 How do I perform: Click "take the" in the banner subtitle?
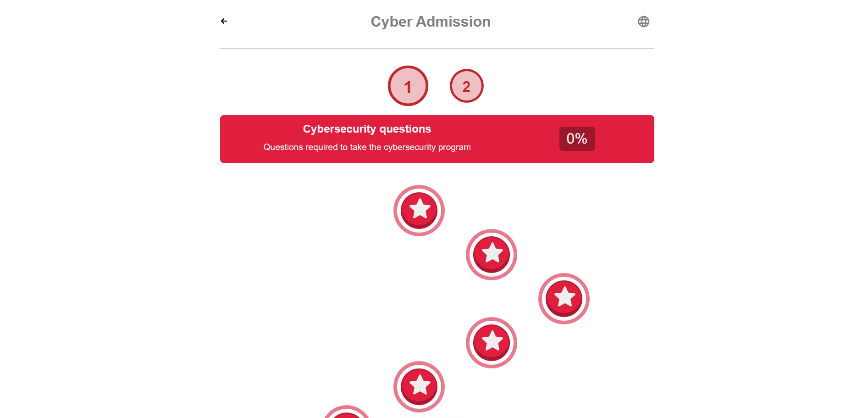point(365,147)
